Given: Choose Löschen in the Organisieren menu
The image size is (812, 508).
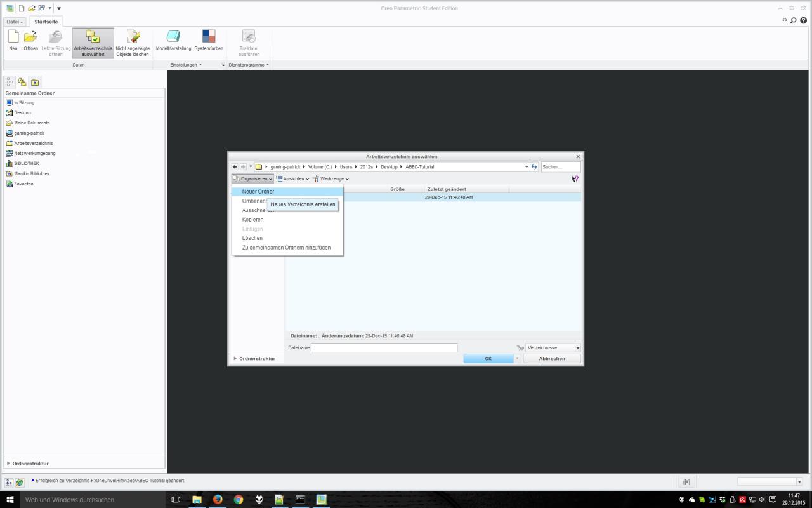Looking at the screenshot, I should tap(252, 238).
